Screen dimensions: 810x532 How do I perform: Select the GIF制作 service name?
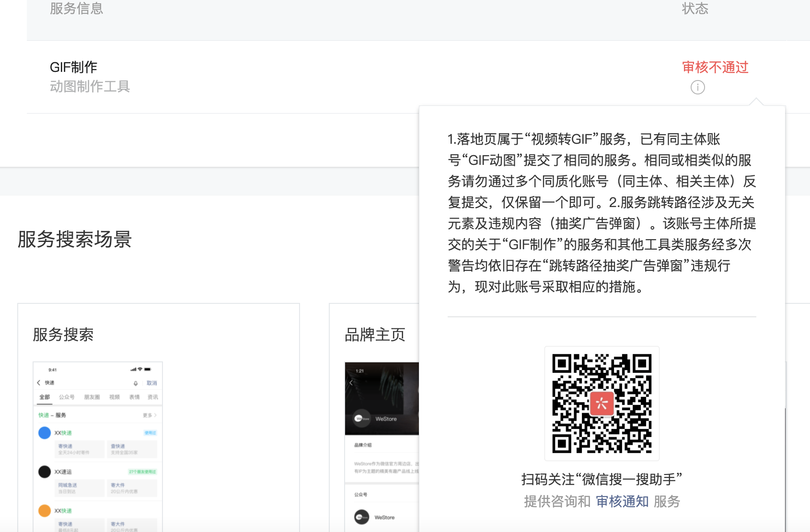[74, 67]
